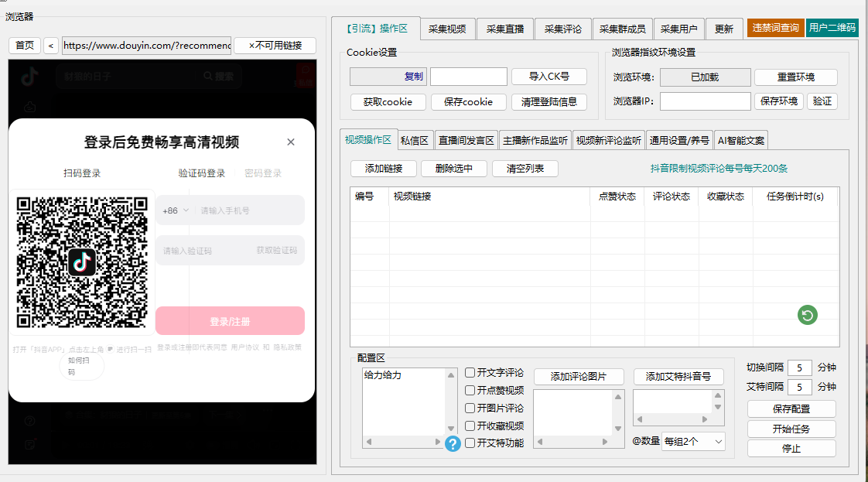
Task: Click the browser back arrow button
Action: point(51,46)
